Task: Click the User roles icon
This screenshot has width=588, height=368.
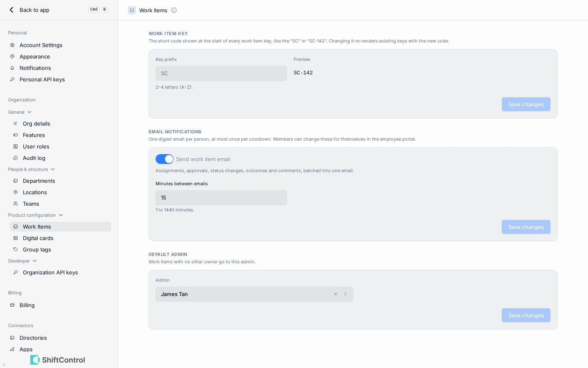Action: click(x=16, y=146)
